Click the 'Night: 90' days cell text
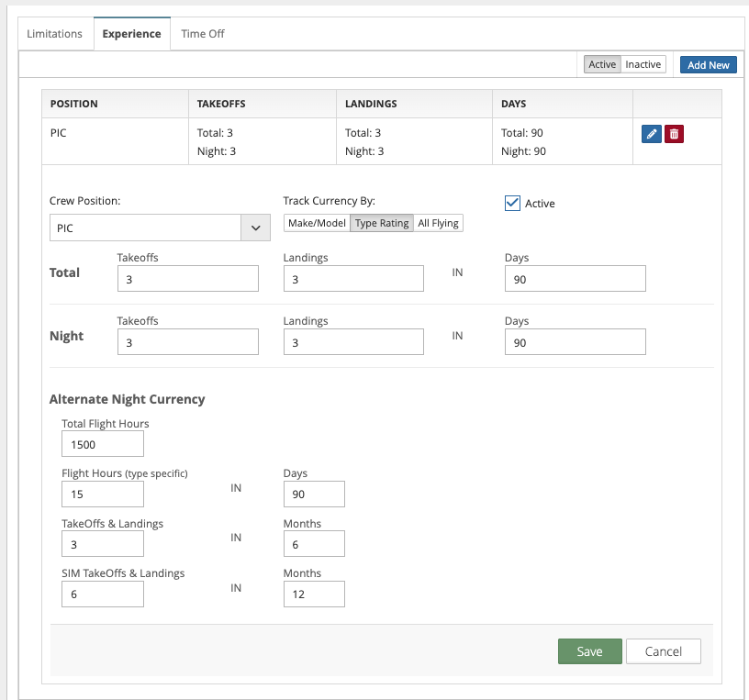749x700 pixels. click(523, 151)
